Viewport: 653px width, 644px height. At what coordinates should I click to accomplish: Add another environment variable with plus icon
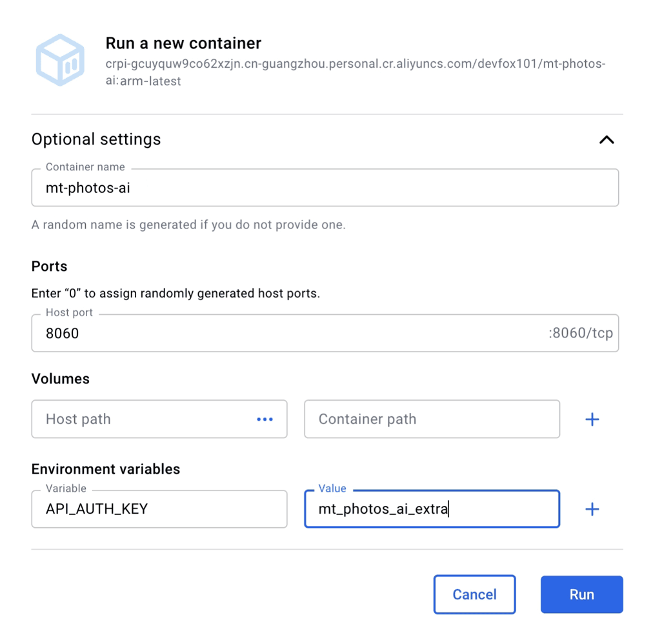[592, 509]
